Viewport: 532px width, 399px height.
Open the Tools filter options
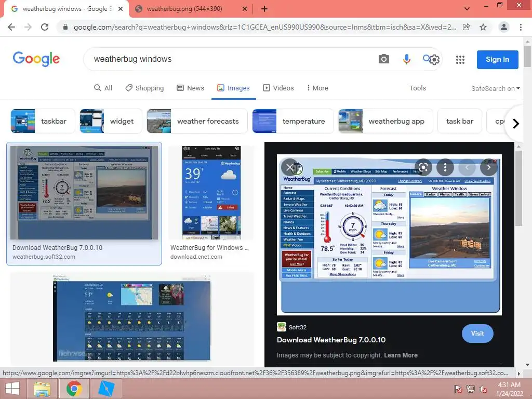coord(417,88)
